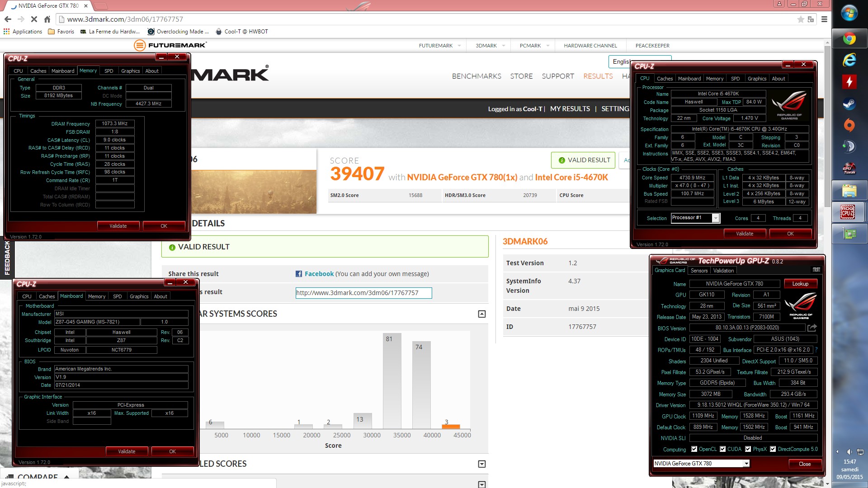The image size is (868, 488).
Task: Click the network icon in the system tray
Action: (860, 452)
